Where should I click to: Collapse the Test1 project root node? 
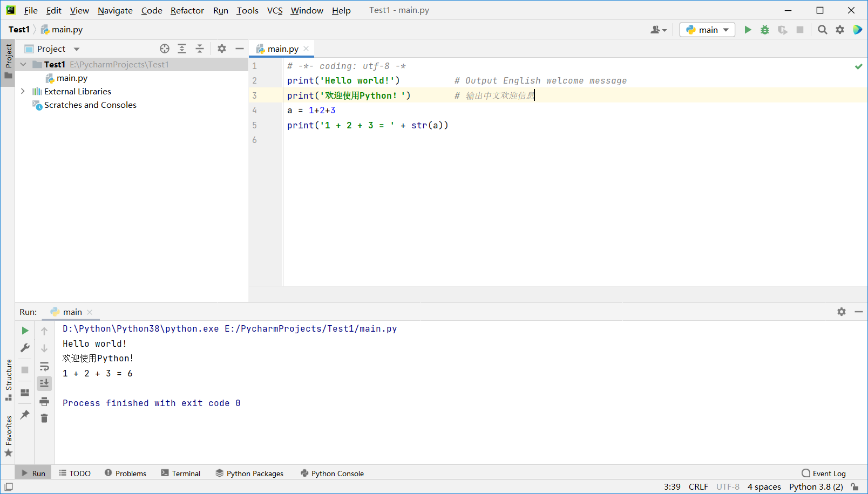tap(23, 64)
